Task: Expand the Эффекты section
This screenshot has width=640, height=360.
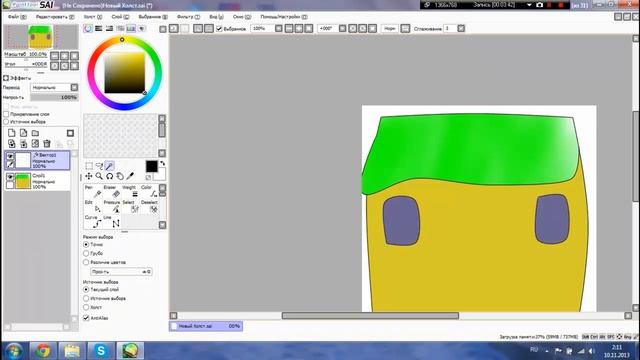Action: pyautogui.click(x=6, y=78)
